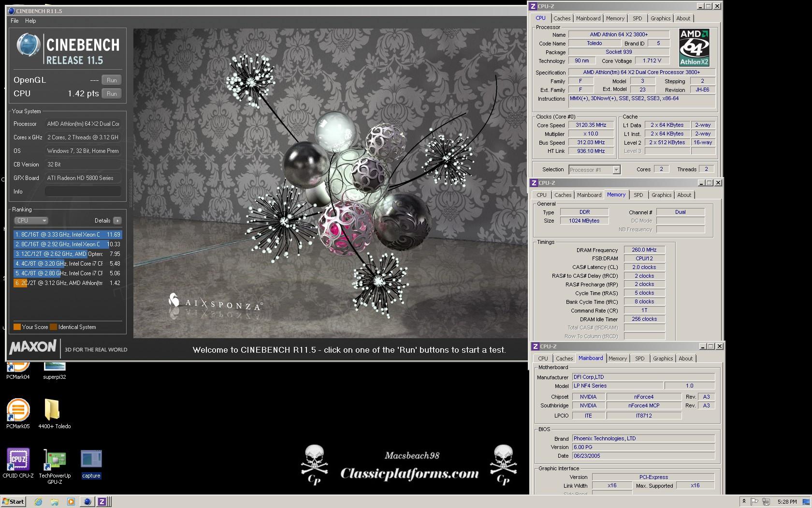Image resolution: width=812 pixels, height=508 pixels.
Task: Click the taskbar clock showing 5:28 PM
Action: [x=787, y=502]
